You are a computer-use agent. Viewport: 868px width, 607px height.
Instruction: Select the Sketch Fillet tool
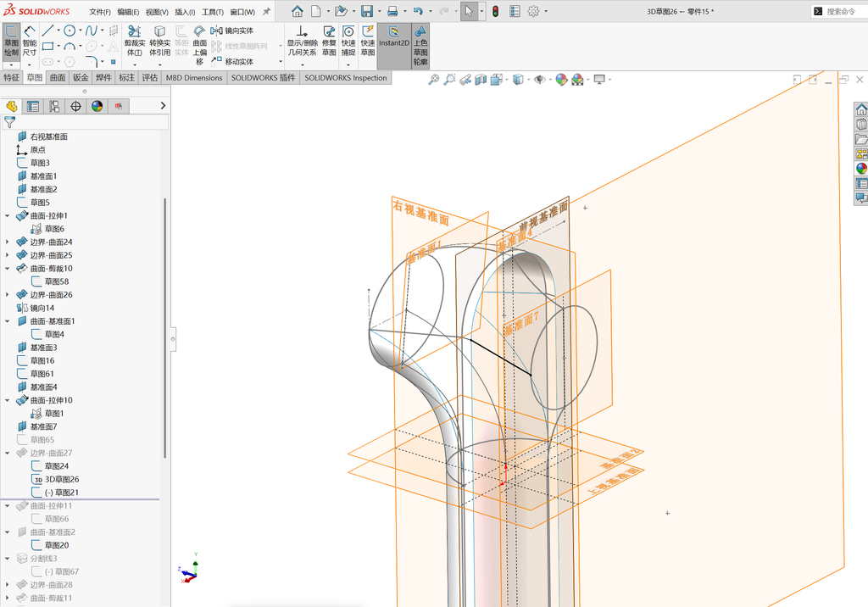pyautogui.click(x=92, y=61)
